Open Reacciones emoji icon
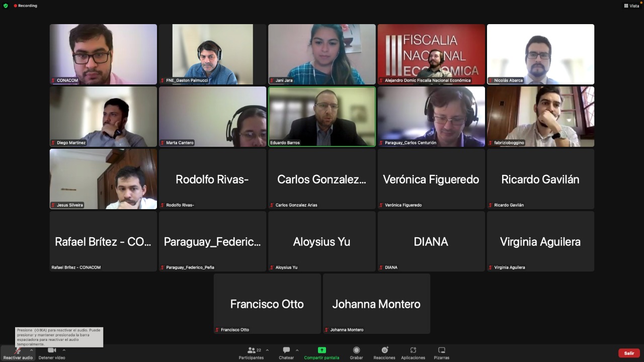The image size is (644, 362). pyautogui.click(x=384, y=350)
